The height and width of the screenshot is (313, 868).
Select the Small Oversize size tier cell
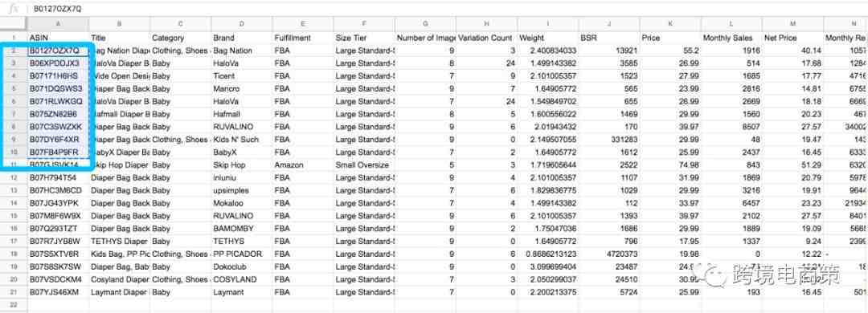[x=364, y=165]
